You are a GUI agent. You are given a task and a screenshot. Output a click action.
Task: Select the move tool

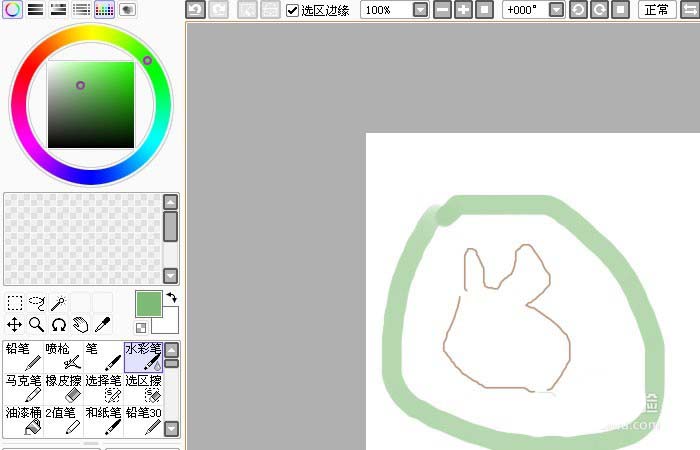tap(15, 325)
